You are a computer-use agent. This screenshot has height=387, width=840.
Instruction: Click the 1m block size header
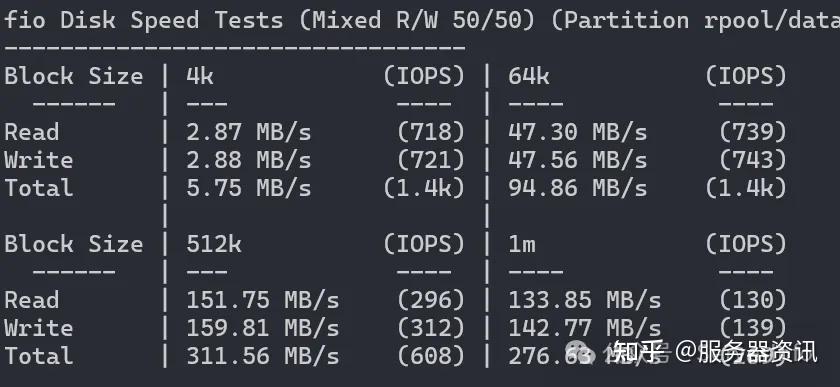(522, 244)
